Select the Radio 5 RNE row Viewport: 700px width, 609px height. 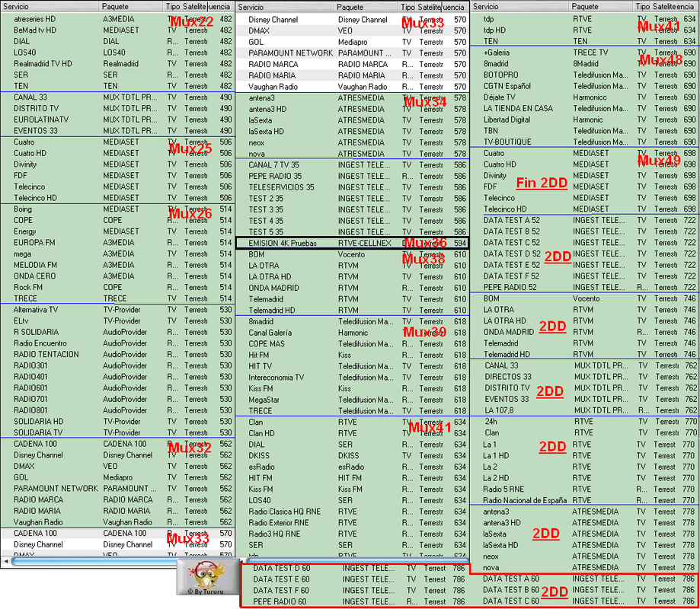[585, 489]
